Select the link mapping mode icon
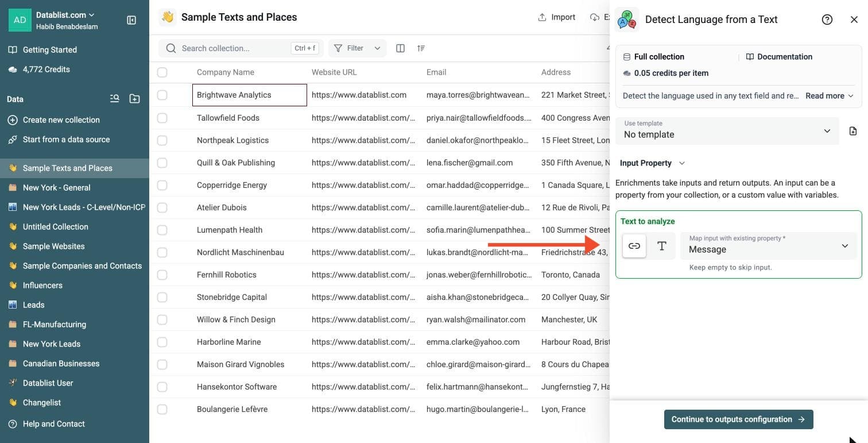The image size is (868, 443). (x=634, y=246)
